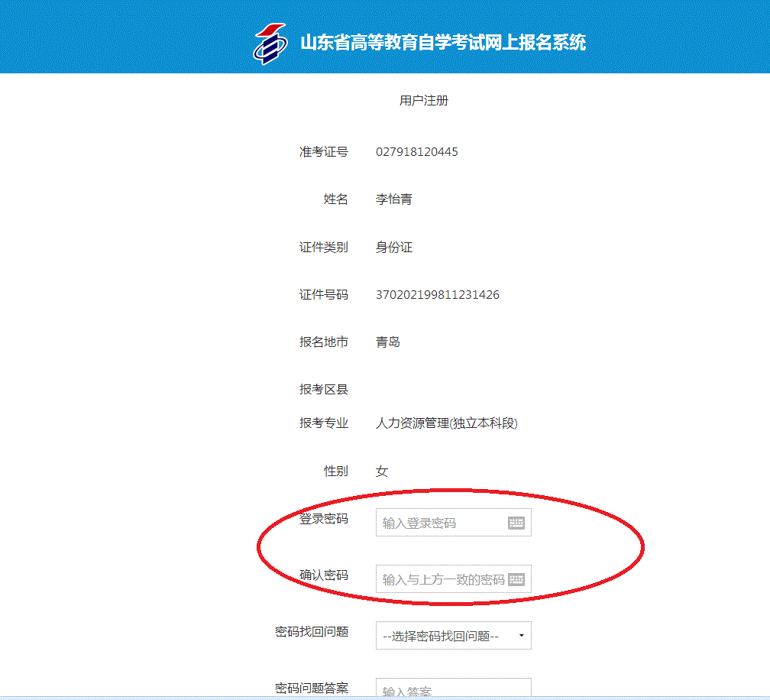Expand the 选择密码找回问题 dropdown
The width and height of the screenshot is (770, 700).
pyautogui.click(x=453, y=636)
